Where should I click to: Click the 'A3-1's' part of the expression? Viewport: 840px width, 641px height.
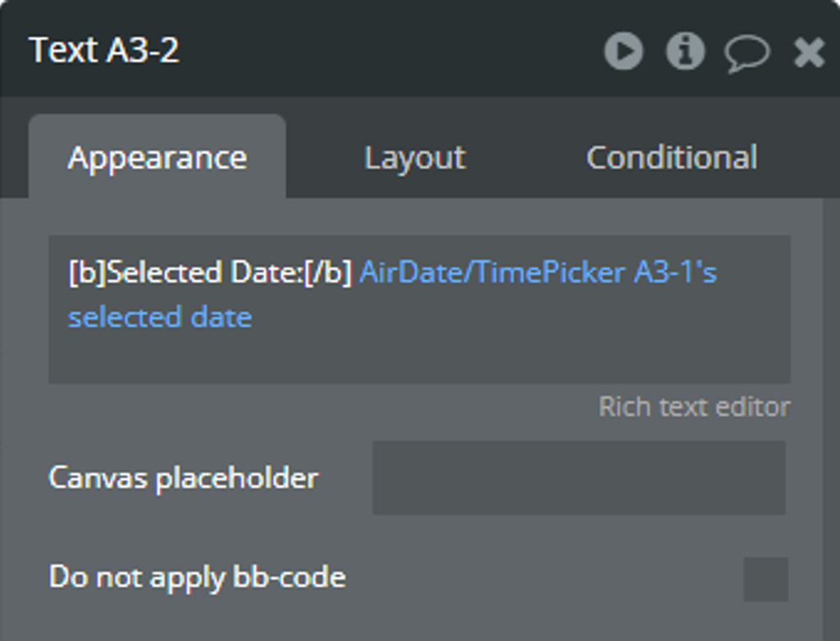click(x=675, y=272)
